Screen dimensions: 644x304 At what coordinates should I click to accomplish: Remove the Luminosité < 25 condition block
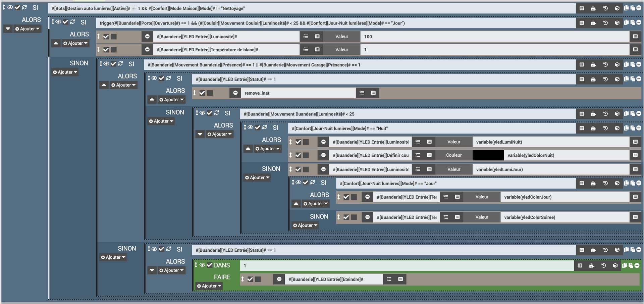pos(639,114)
